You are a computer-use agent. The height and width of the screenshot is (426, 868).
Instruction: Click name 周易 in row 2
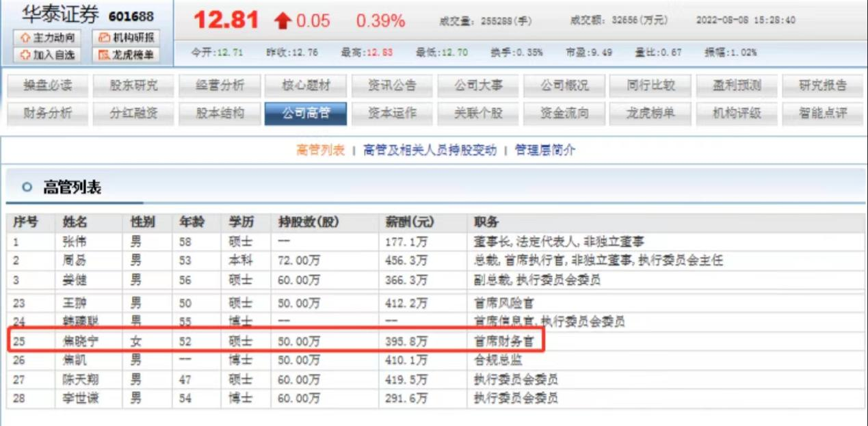pyautogui.click(x=75, y=261)
